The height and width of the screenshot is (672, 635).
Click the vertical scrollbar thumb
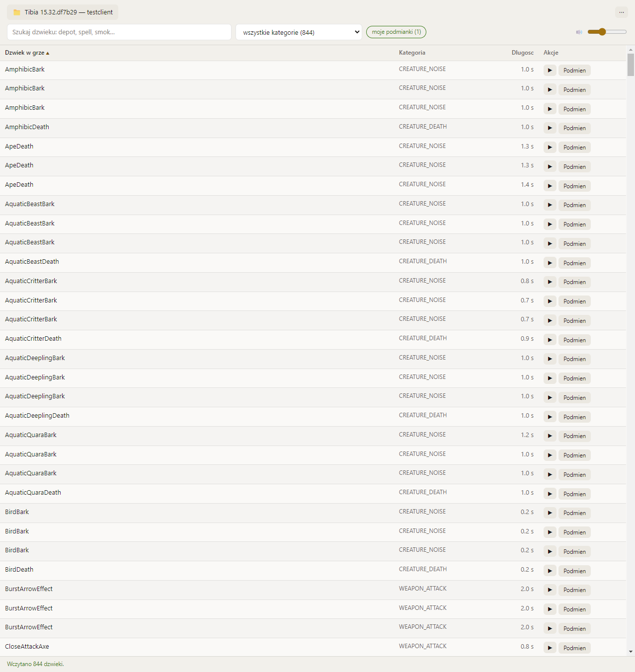click(631, 65)
